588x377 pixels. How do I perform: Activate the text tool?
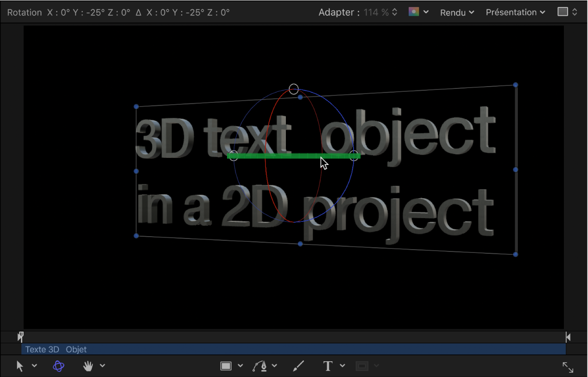(x=328, y=366)
